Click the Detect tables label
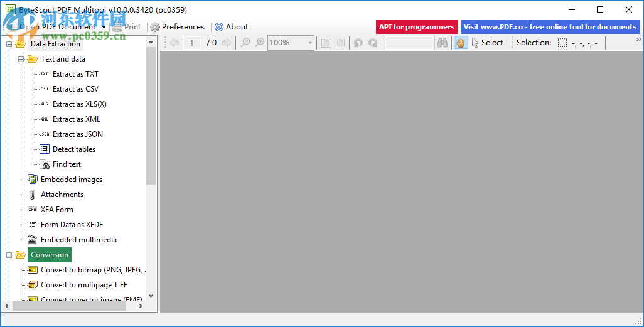Viewport: 644px width, 327px height. [x=74, y=149]
